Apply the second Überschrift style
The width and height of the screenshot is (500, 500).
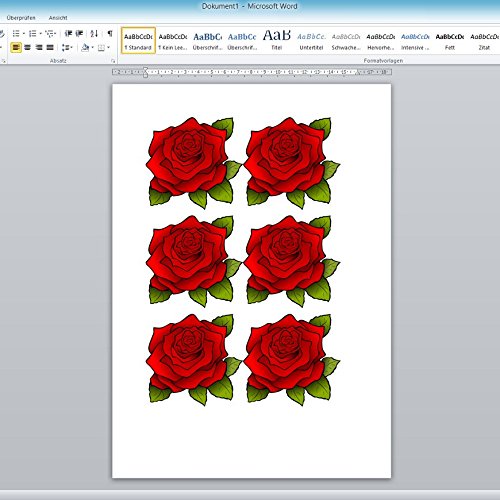tap(242, 41)
